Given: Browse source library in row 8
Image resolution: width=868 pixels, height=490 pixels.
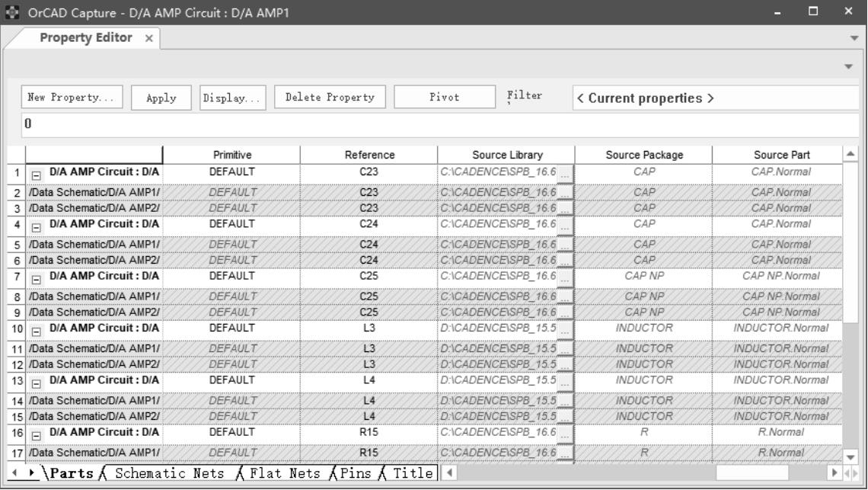Looking at the screenshot, I should pos(565,296).
